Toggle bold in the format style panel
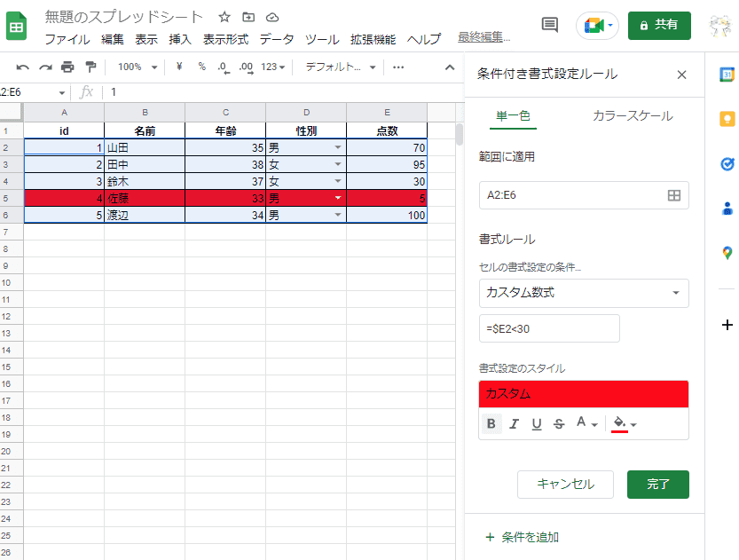The image size is (739, 560). click(491, 424)
